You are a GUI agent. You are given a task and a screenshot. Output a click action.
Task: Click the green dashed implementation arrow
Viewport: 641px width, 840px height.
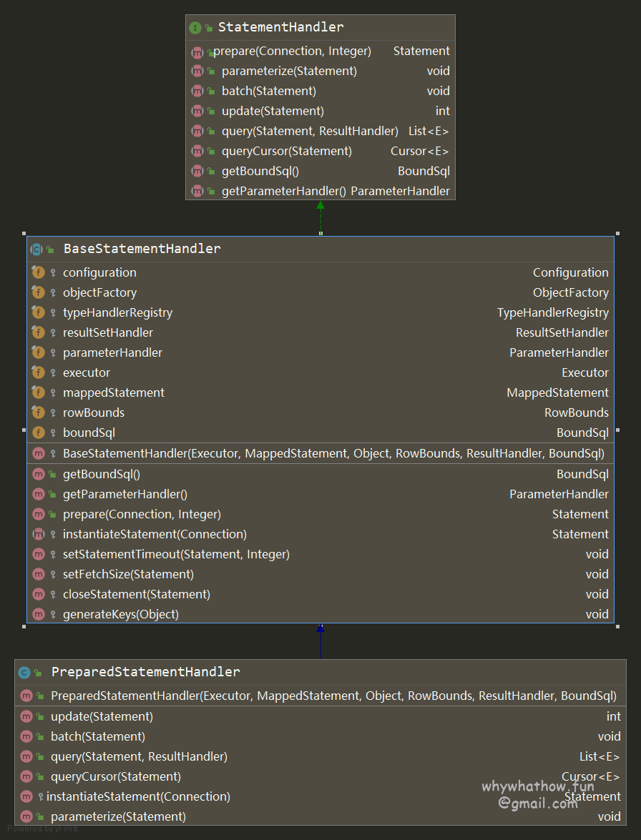click(320, 216)
